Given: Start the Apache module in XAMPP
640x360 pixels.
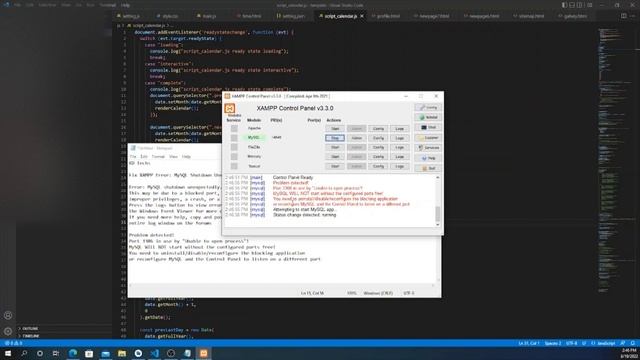Looking at the screenshot, I should click(x=335, y=129).
